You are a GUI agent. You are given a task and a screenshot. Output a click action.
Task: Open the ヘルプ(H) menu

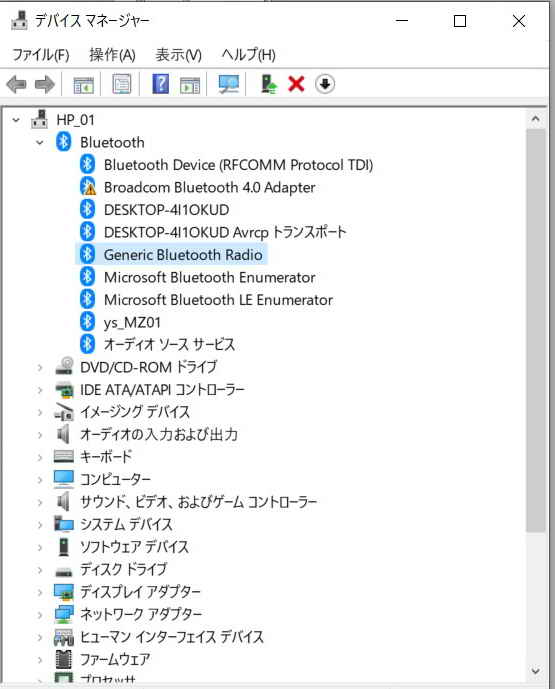pos(249,55)
